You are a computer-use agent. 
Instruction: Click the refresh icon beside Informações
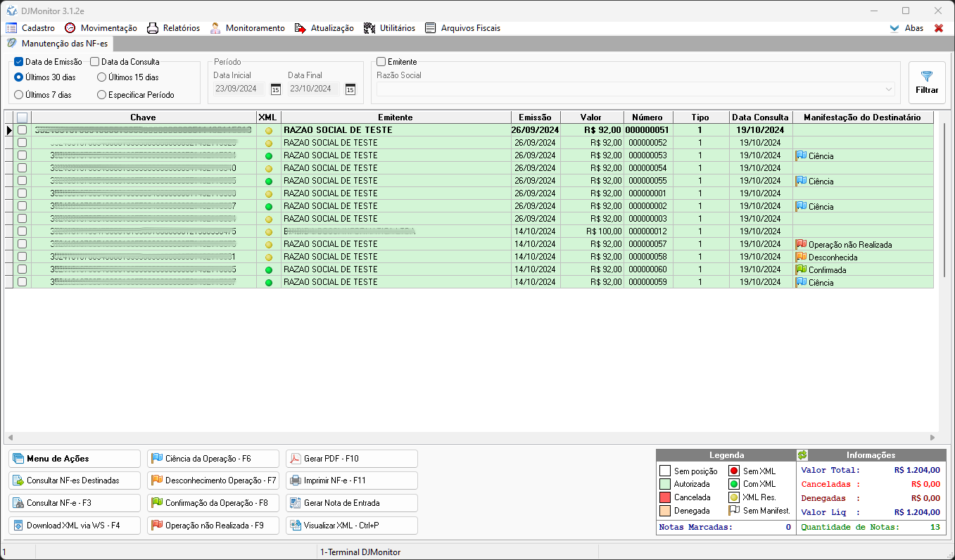[802, 455]
